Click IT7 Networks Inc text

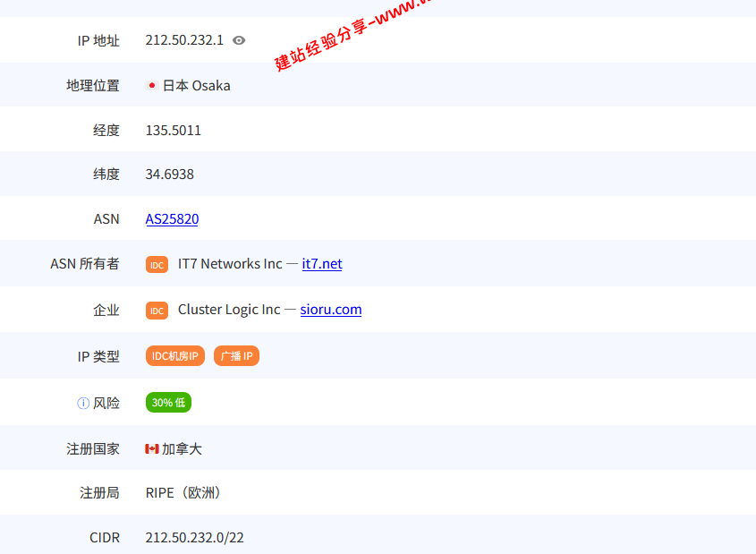tap(230, 264)
